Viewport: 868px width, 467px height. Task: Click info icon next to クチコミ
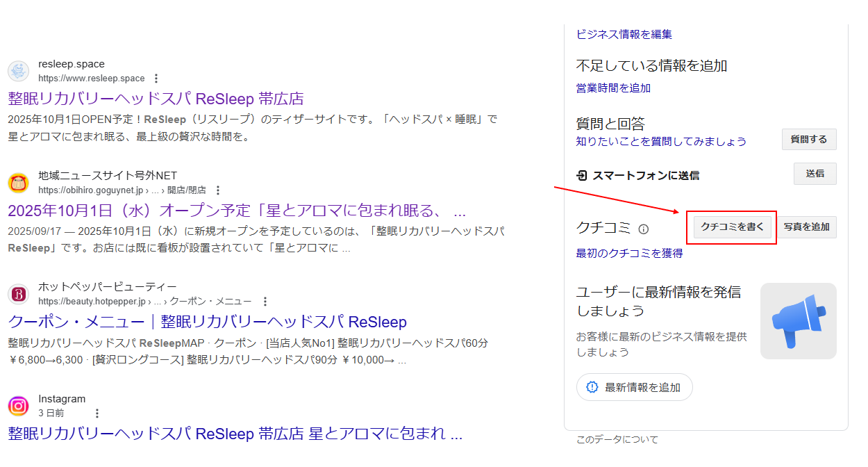(x=644, y=229)
